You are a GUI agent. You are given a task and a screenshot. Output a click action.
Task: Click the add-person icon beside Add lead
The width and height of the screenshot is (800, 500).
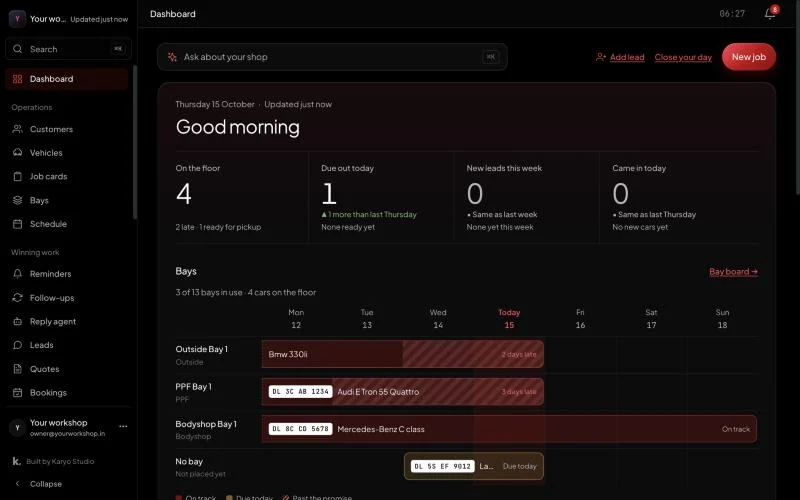click(x=601, y=57)
